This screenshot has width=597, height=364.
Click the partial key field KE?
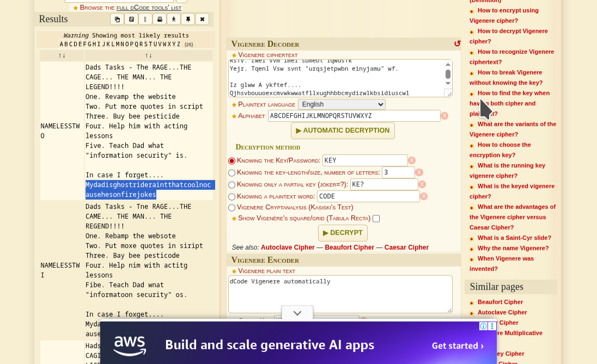click(384, 184)
